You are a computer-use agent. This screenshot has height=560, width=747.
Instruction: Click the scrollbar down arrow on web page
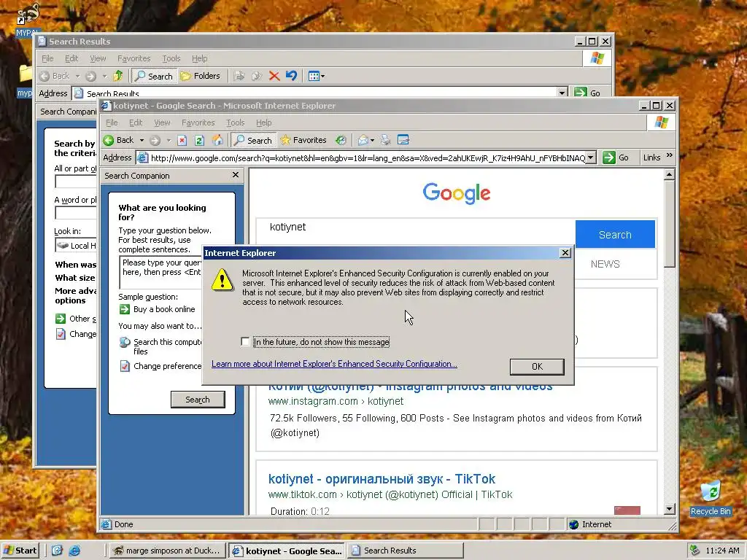(x=669, y=509)
